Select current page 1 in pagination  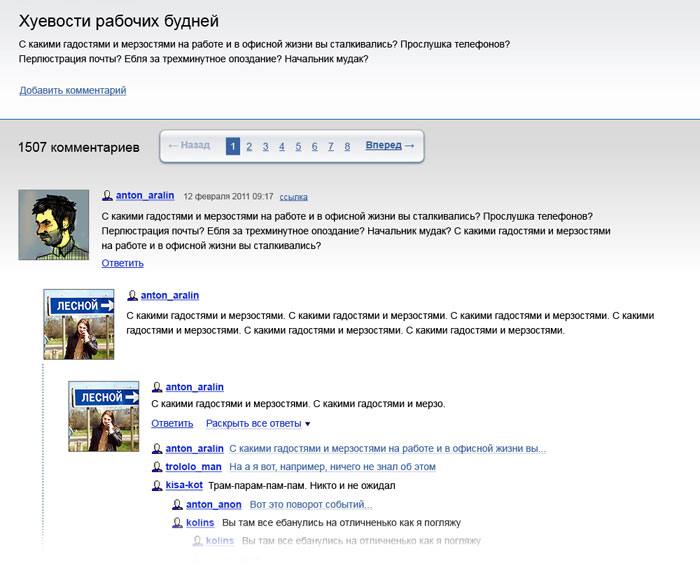point(233,146)
